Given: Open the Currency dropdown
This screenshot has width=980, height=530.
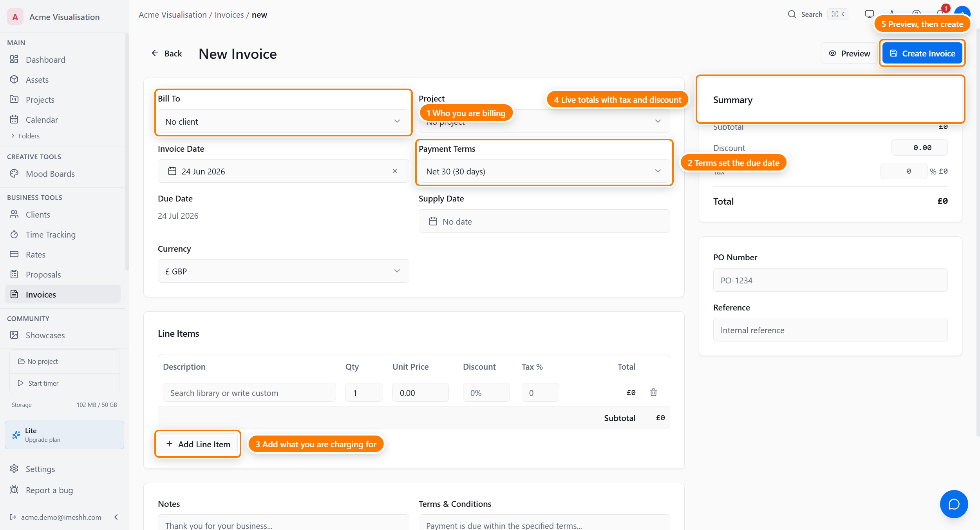Looking at the screenshot, I should 283,271.
